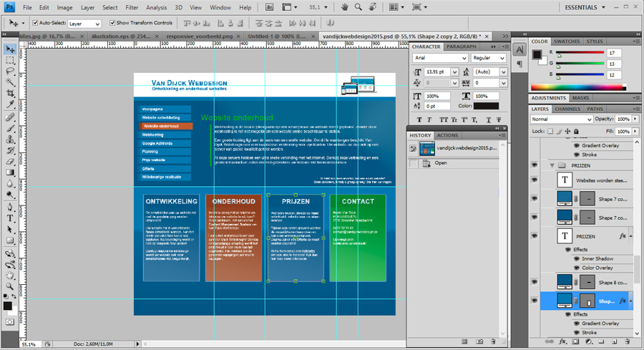Viewport: 644px width, 350px height.
Task: Open the Arial font family dropdown
Action: 440,58
